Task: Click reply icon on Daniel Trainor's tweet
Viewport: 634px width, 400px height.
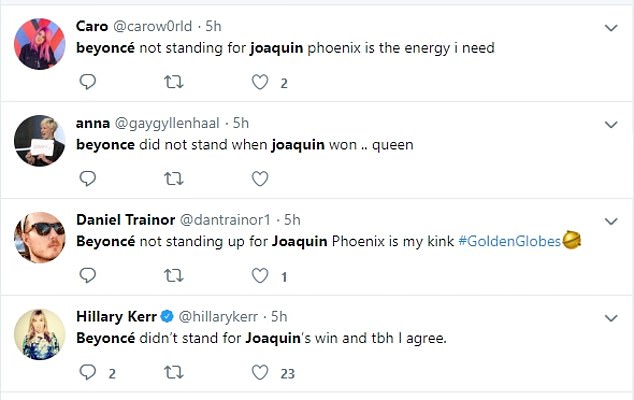Action: click(87, 275)
